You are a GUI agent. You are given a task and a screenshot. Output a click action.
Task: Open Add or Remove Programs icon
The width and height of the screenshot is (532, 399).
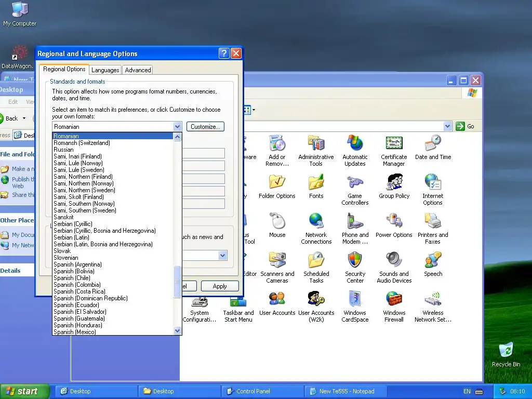[277, 151]
